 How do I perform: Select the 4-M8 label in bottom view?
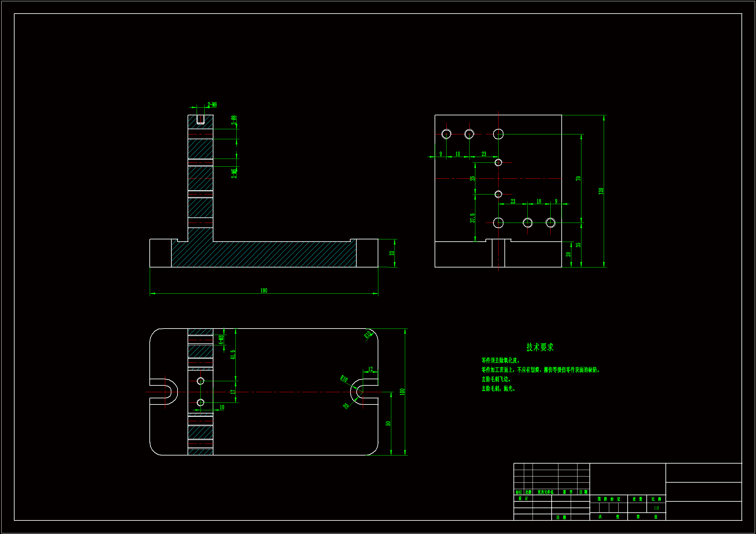(x=221, y=340)
